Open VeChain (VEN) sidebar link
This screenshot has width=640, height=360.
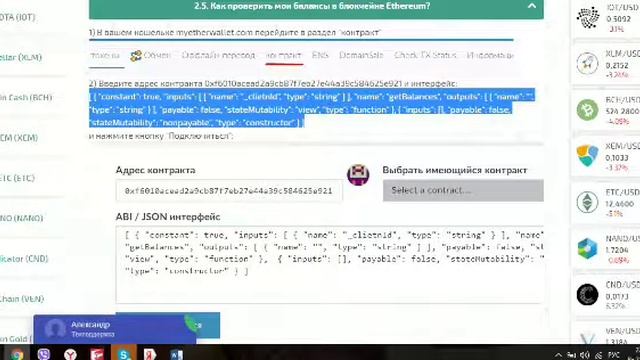coord(22,299)
